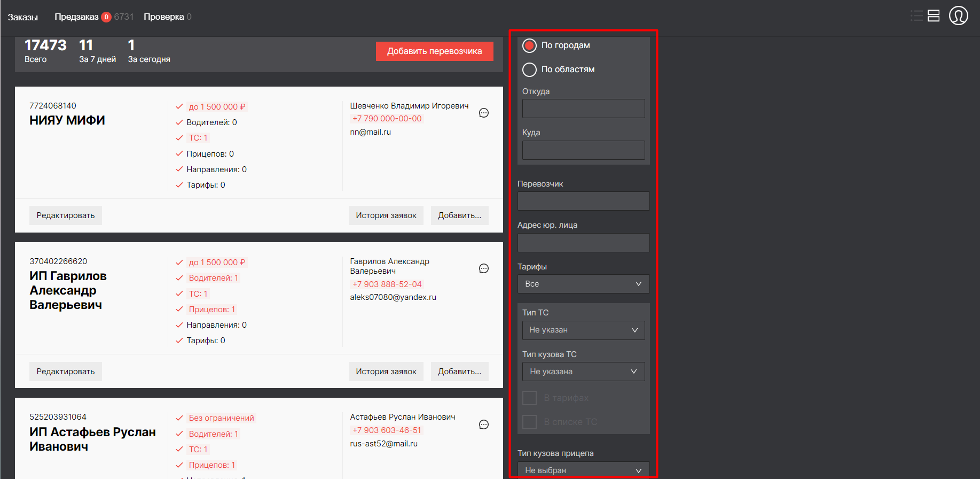Click email rus-ast52@mail.ru
Viewport: 980px width, 479px height.
(383, 444)
